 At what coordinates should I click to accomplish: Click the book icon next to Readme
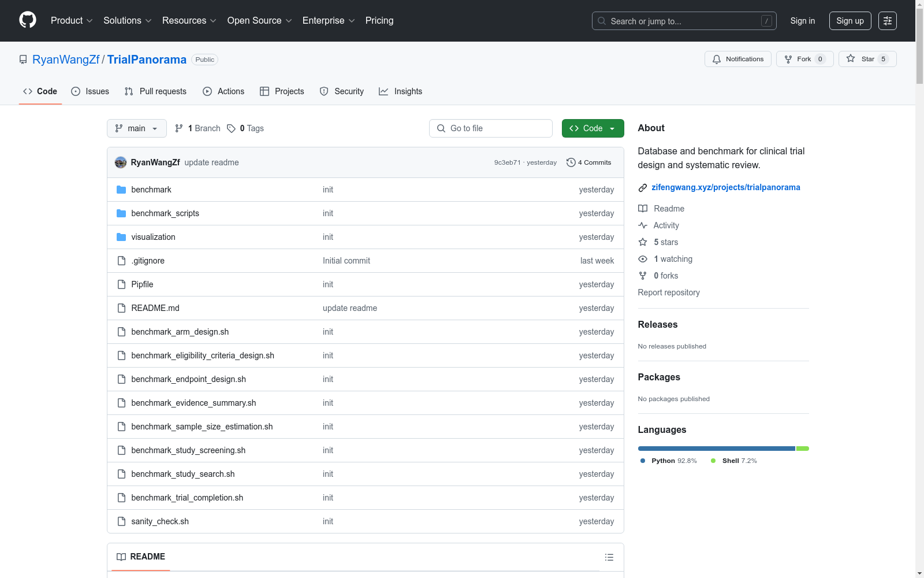(x=643, y=209)
